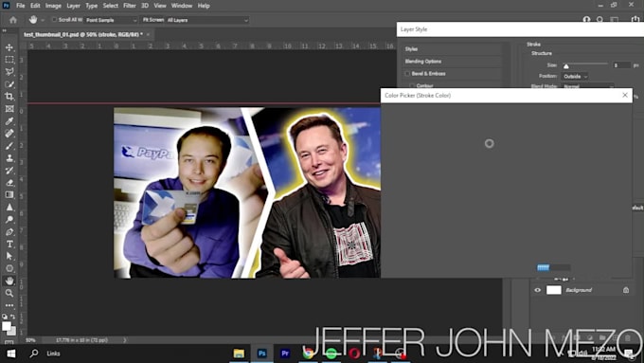The image size is (644, 363).
Task: Select the Crop tool
Action: point(9,97)
